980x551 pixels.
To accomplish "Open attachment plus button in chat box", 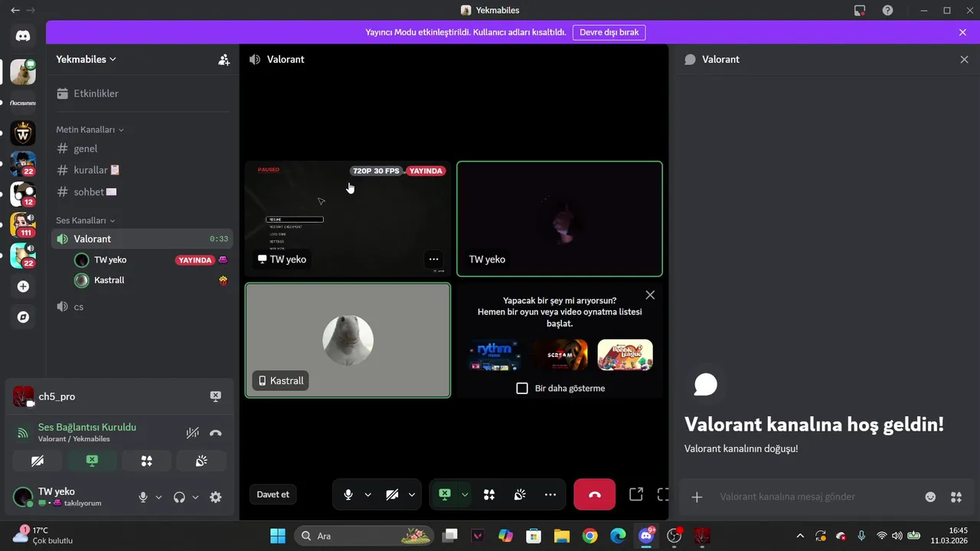I will 697,497.
